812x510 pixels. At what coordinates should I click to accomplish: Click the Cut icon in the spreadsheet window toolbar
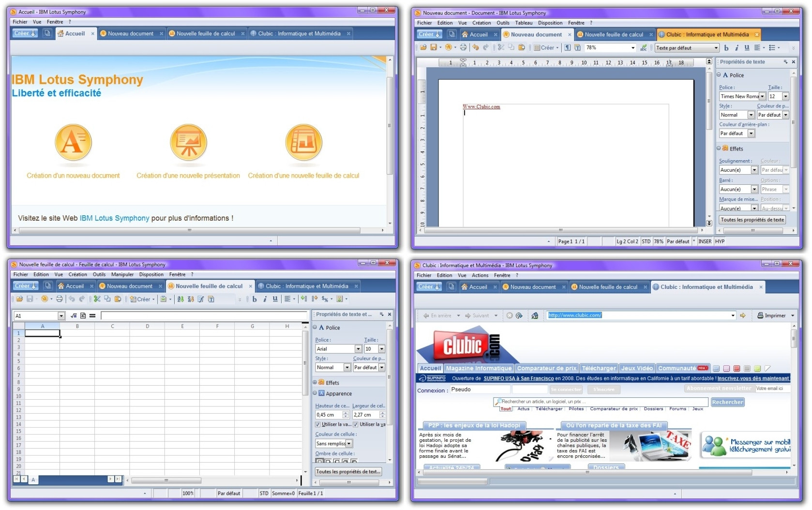[x=97, y=299]
